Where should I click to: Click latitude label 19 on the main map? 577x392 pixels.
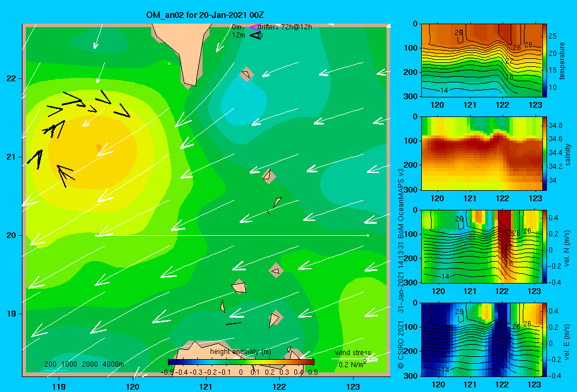(x=11, y=314)
